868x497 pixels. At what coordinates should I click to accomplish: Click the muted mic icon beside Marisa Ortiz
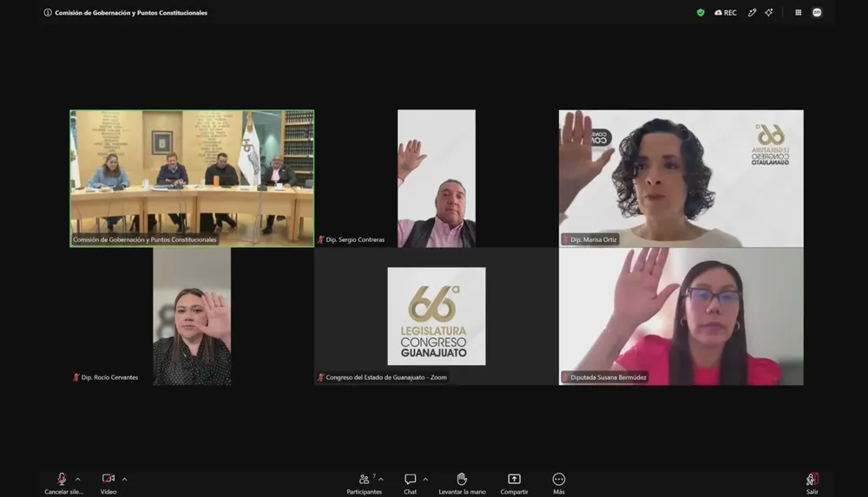[565, 239]
